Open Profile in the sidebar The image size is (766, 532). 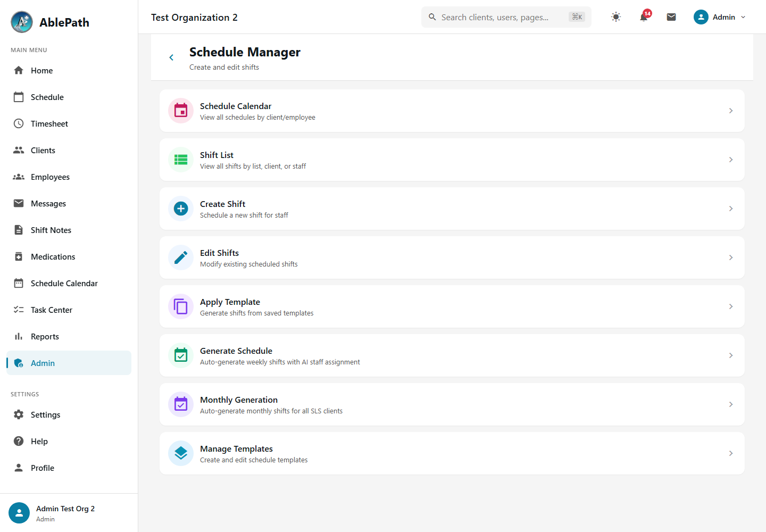(x=69, y=468)
